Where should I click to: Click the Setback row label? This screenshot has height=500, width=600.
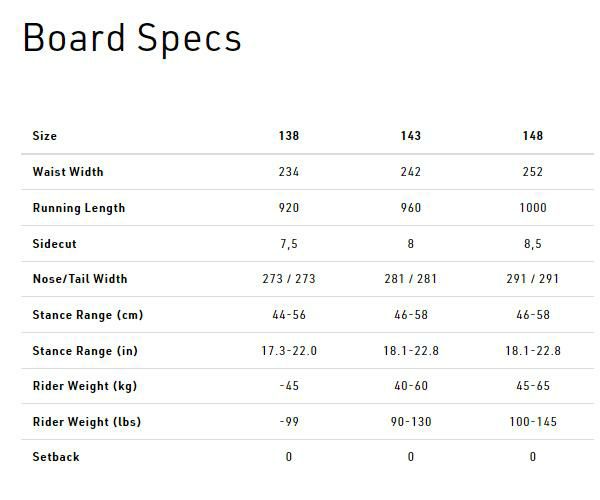56,457
